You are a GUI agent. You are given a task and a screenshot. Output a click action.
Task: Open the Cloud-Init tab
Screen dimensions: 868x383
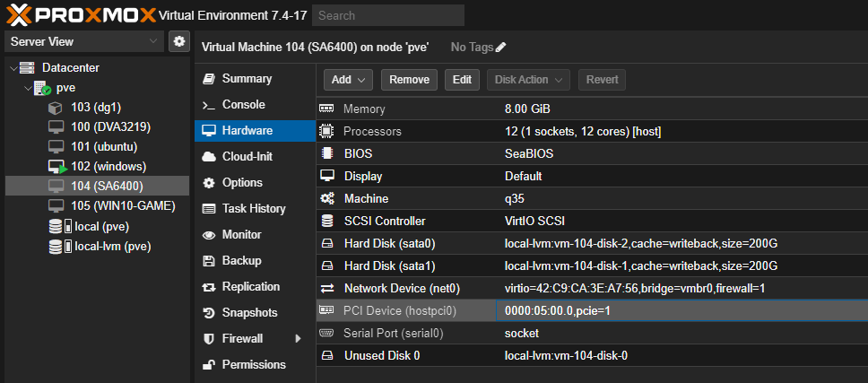pos(255,157)
